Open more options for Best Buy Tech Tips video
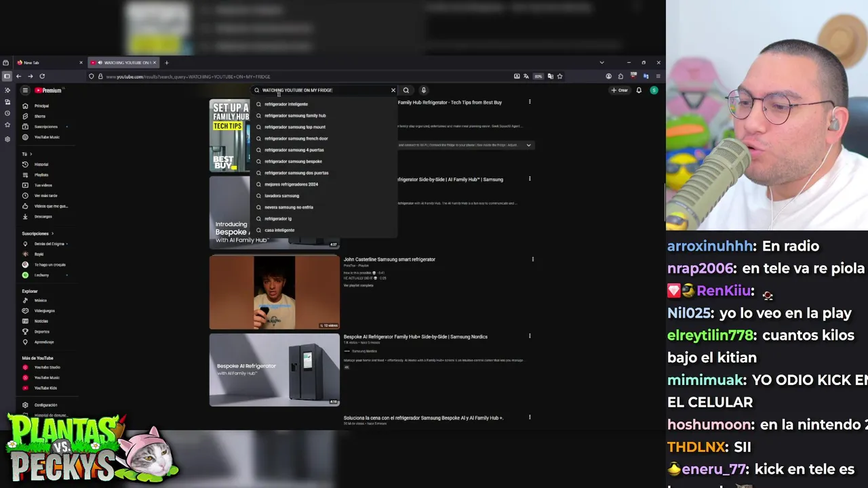The image size is (868, 488). click(x=530, y=102)
